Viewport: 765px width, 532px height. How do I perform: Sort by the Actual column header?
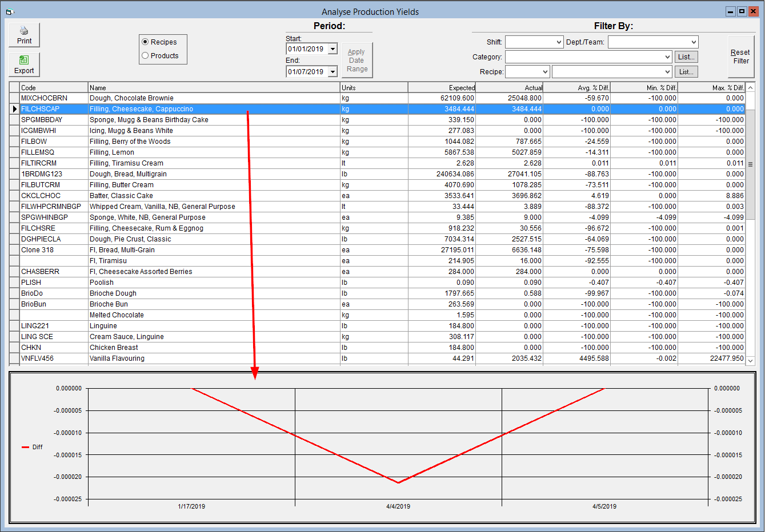(509, 87)
